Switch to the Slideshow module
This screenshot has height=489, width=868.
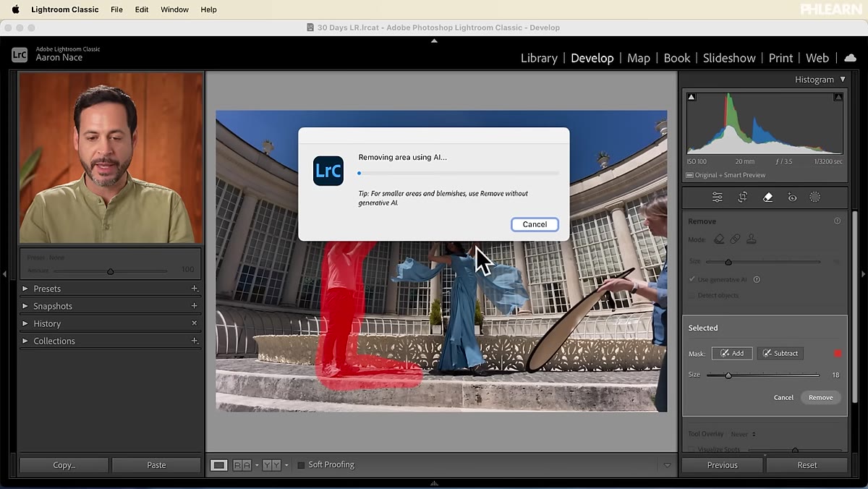[729, 58]
